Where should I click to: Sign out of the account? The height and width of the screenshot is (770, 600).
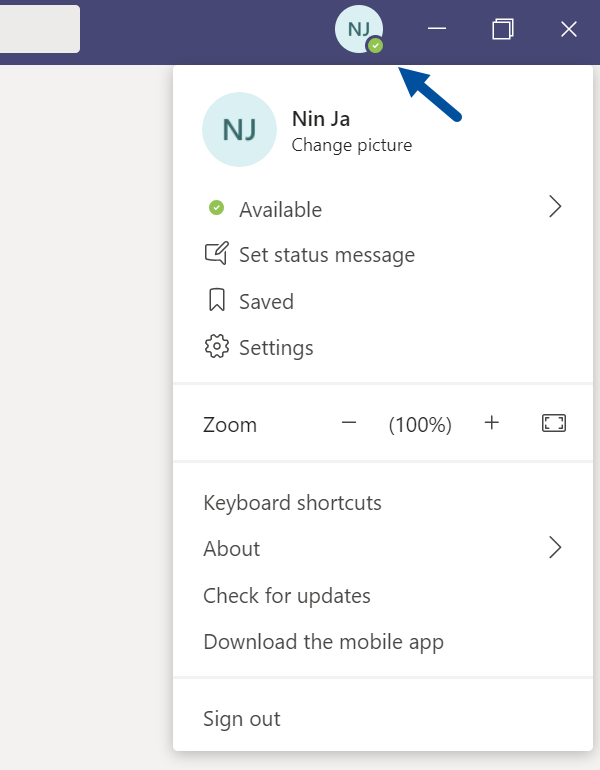[242, 719]
